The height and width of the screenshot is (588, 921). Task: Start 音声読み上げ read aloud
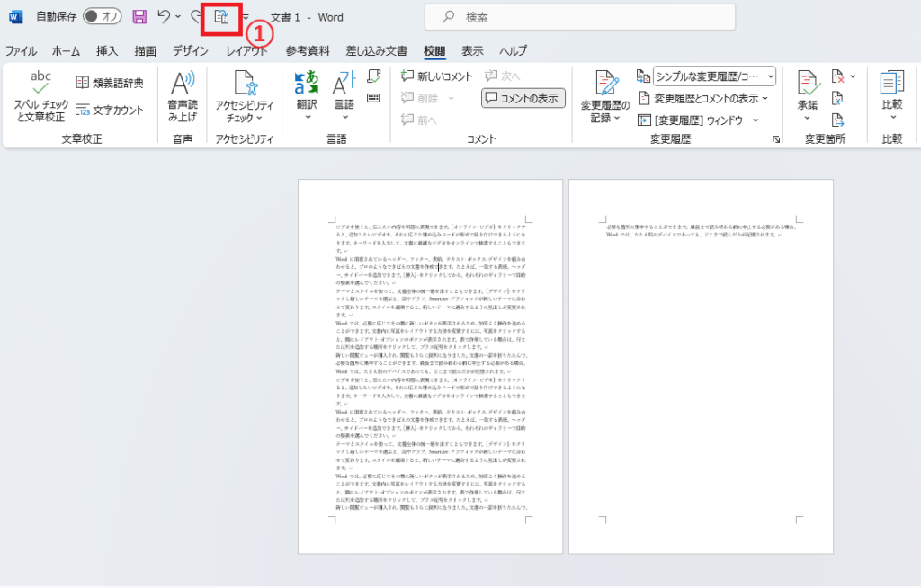coord(183,96)
